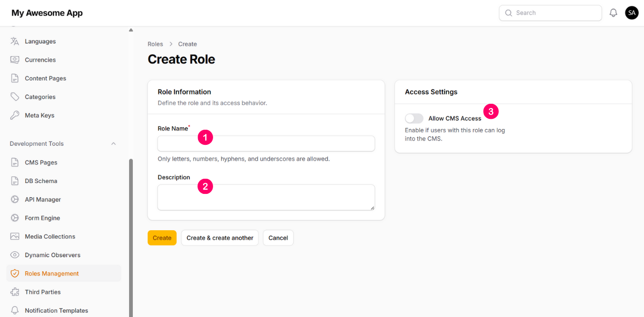Screen dimensions: 644x317
Task: Click the Dynamic Observers eye icon
Action: 15,255
